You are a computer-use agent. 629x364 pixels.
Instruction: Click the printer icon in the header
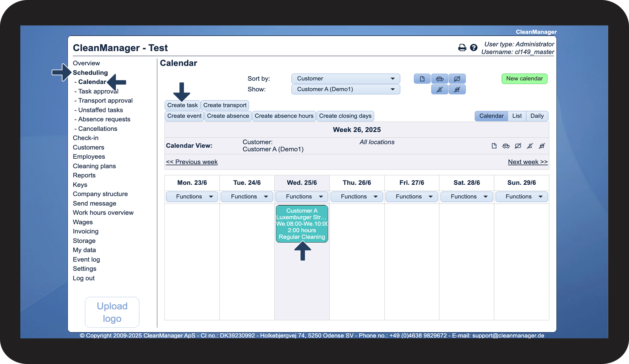[x=462, y=48]
